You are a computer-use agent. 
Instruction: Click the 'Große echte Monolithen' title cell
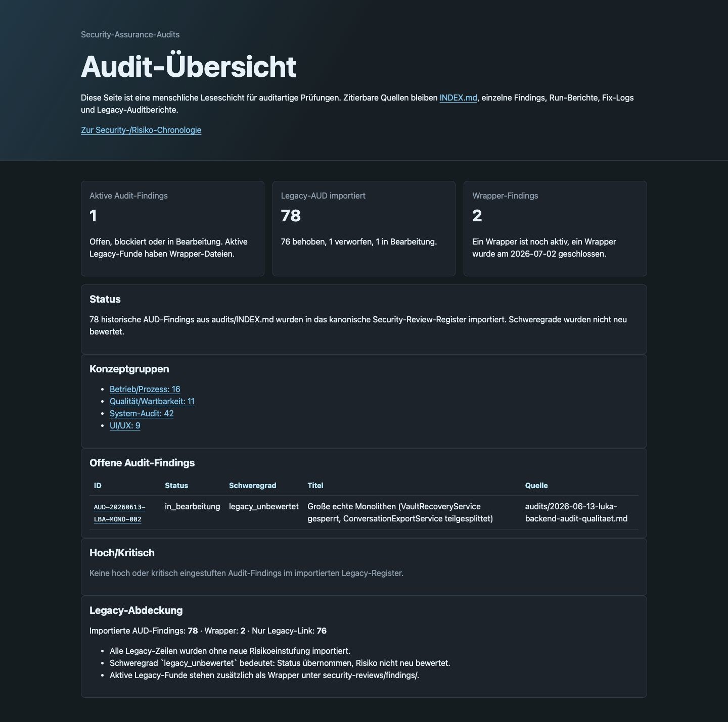[x=400, y=512]
